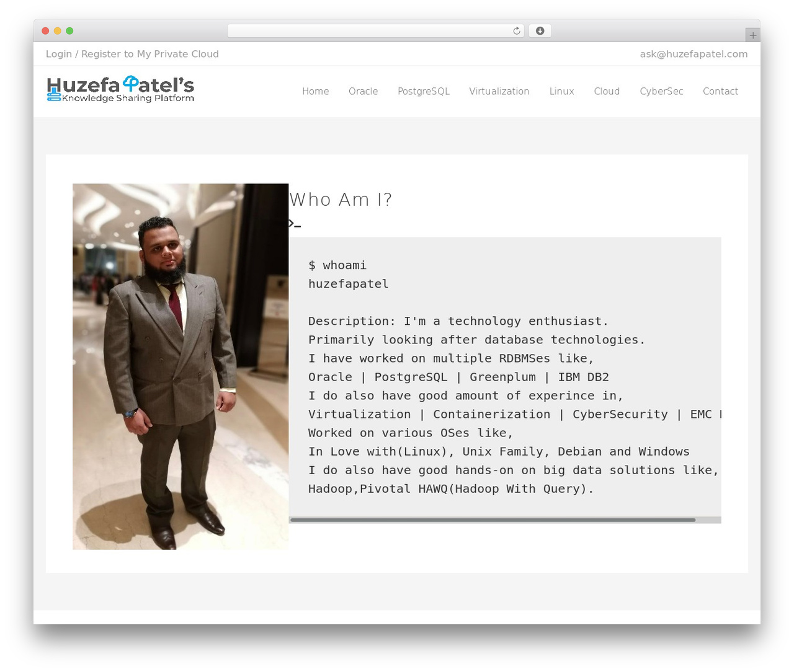794x672 pixels.
Task: Click the profile photo of the man
Action: click(x=181, y=366)
